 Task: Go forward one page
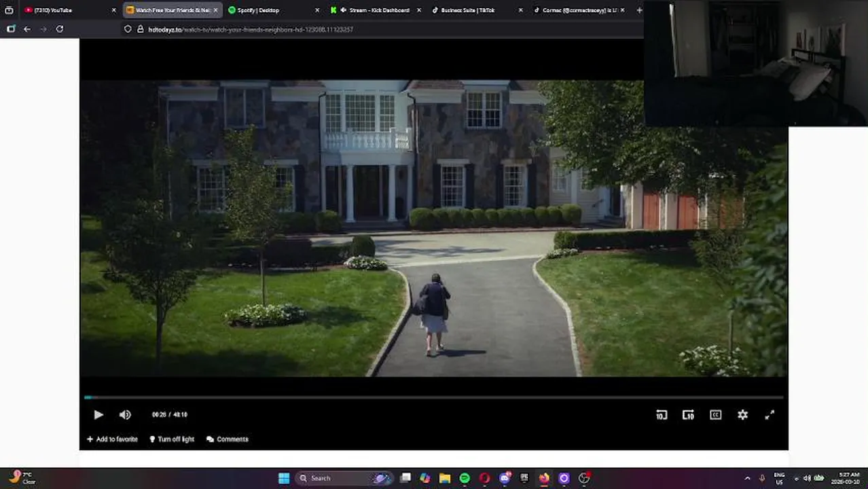(43, 29)
